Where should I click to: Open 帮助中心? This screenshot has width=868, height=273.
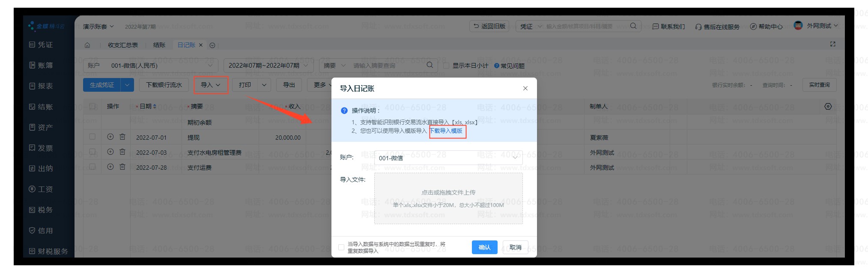(x=766, y=27)
